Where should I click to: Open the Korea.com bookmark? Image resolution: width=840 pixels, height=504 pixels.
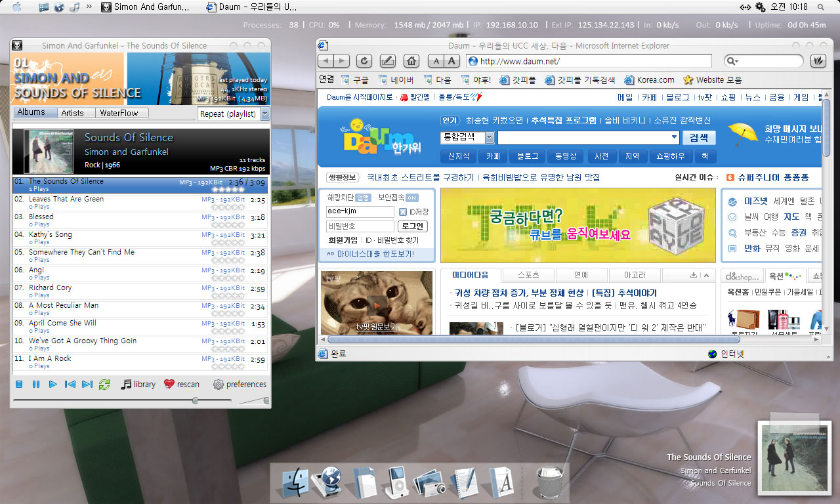click(x=649, y=80)
